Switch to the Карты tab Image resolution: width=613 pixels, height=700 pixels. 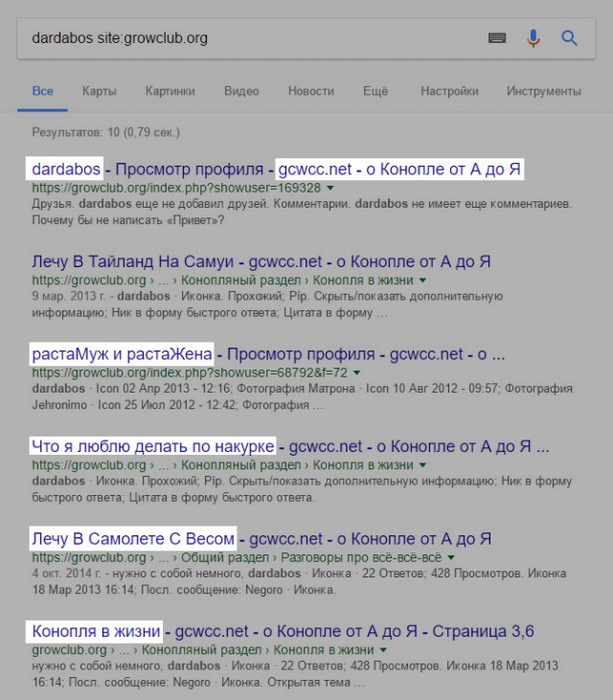tap(99, 91)
